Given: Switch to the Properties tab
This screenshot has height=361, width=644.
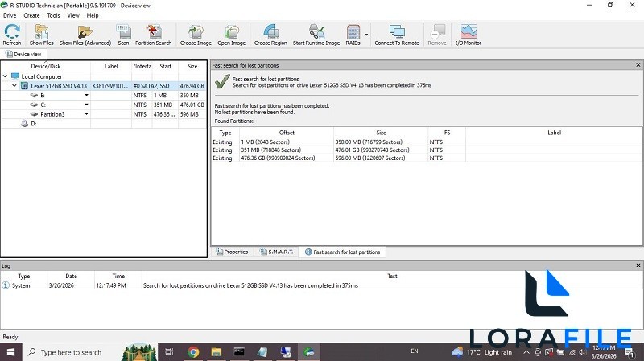Looking at the screenshot, I should point(233,252).
